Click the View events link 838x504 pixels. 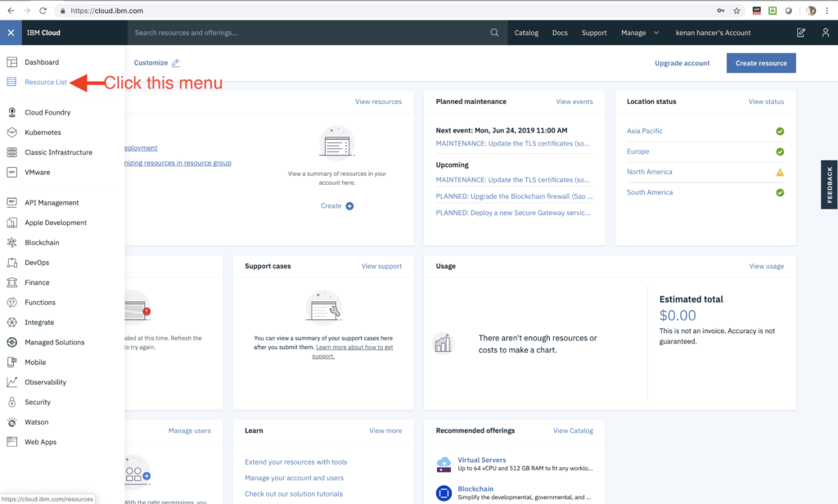click(x=574, y=101)
